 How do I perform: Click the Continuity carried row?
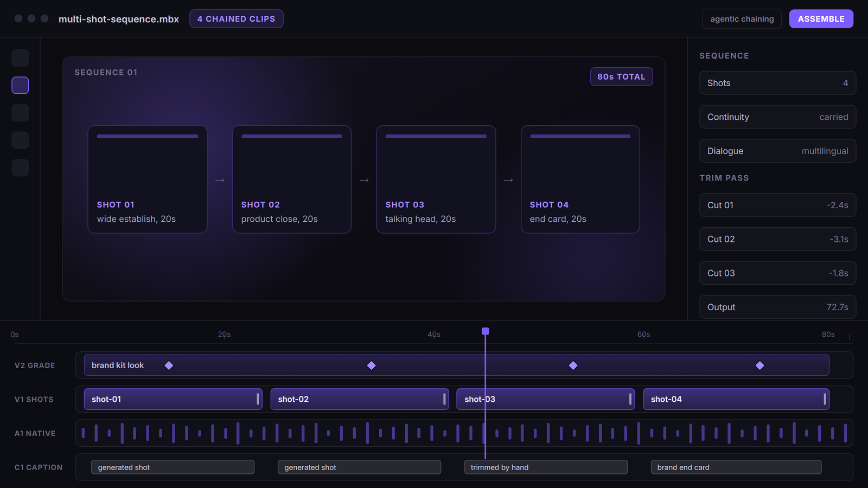[777, 117]
